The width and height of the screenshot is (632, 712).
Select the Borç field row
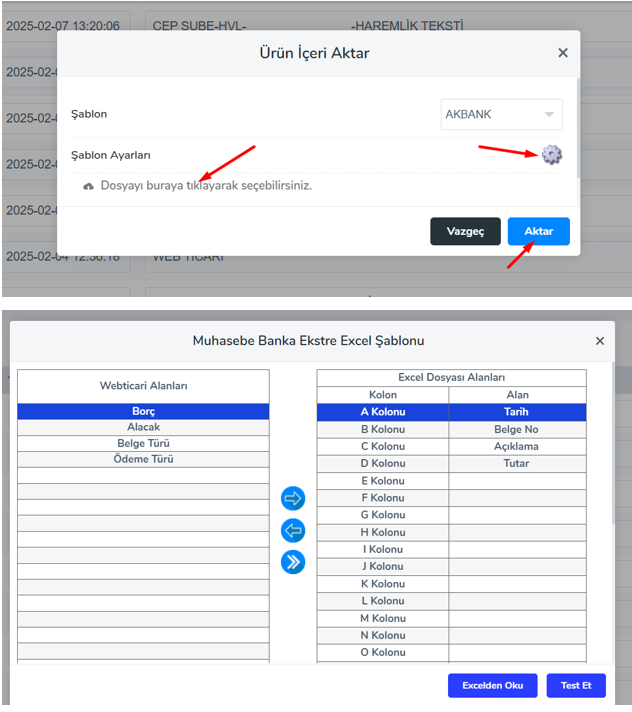[x=143, y=411]
